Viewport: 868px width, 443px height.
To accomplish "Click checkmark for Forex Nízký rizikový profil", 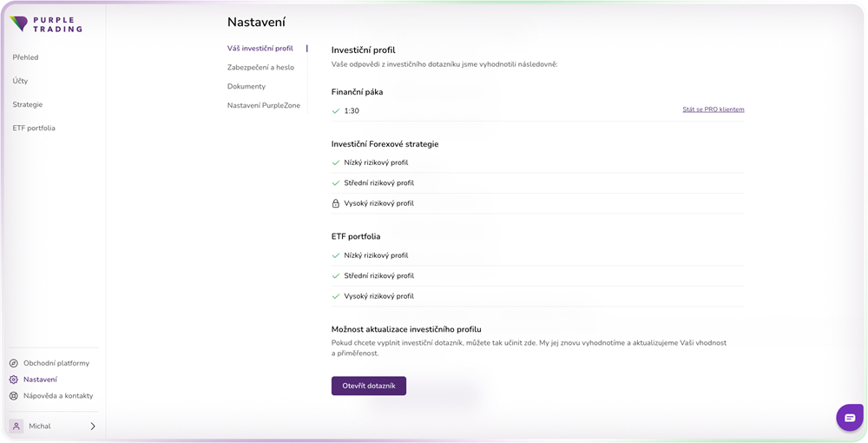I will [335, 162].
